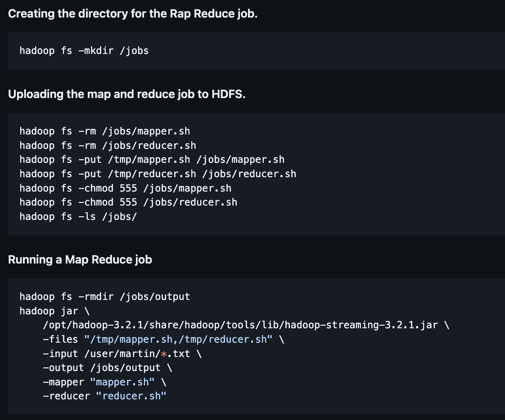Select the chmod 555 line for reducer.sh
This screenshot has width=505, height=420.
coord(128,202)
